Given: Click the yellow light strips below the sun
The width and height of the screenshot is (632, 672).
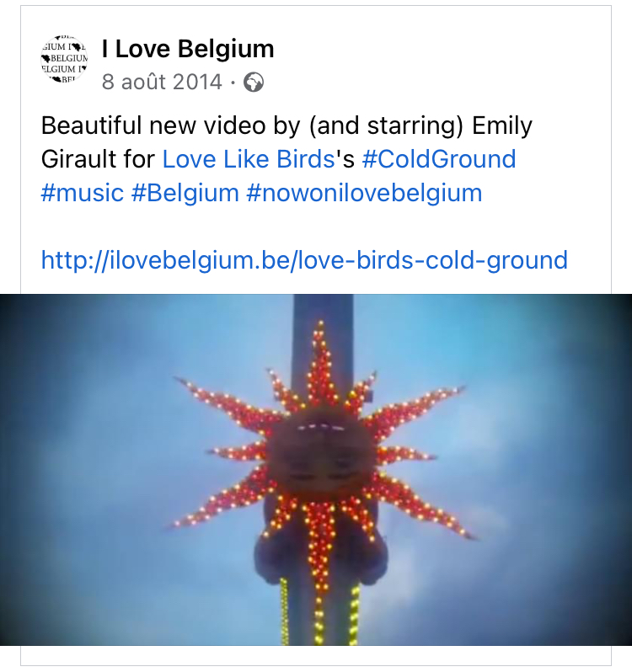Looking at the screenshot, I should click(319, 613).
